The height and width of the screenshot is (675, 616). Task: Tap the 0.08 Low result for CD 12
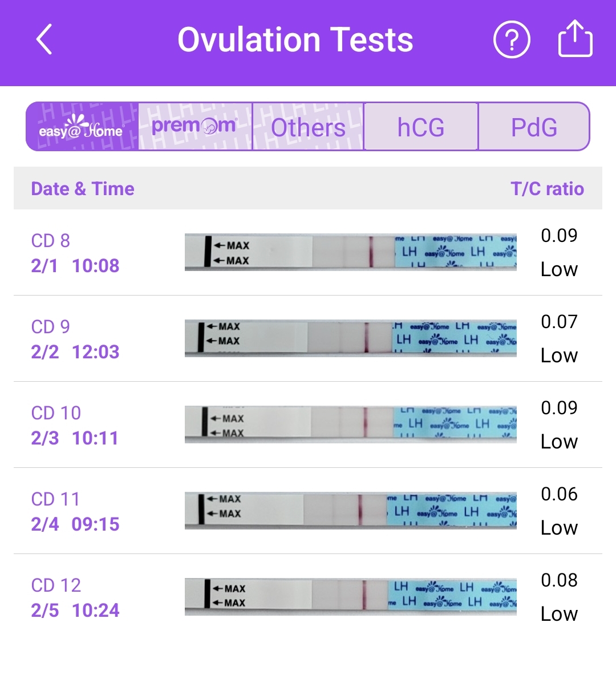point(559,597)
